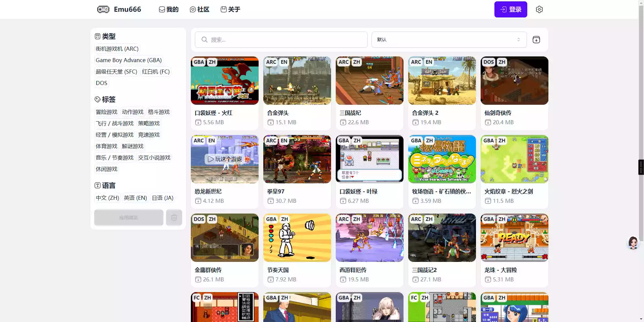Toggle the 英语 (EN) language filter
Screen dimensions: 644x322
136,198
